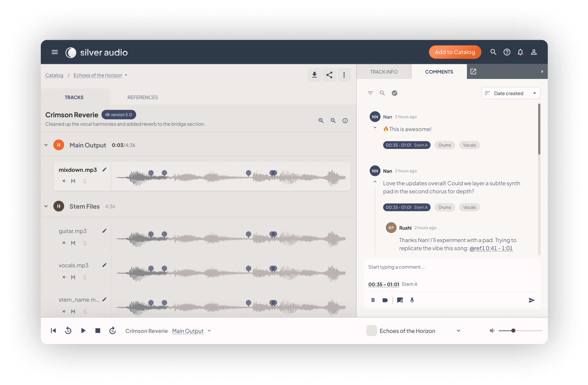Viewport: 588px width, 385px height.
Task: Share Echoes of the Horizon
Action: click(329, 75)
